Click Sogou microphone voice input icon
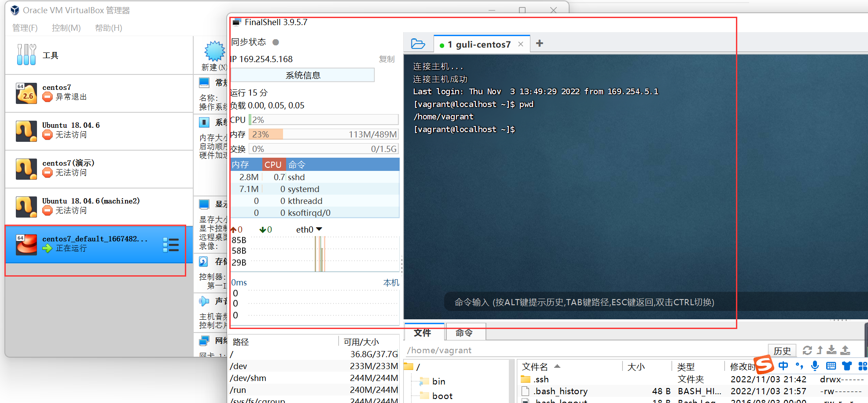 (815, 366)
